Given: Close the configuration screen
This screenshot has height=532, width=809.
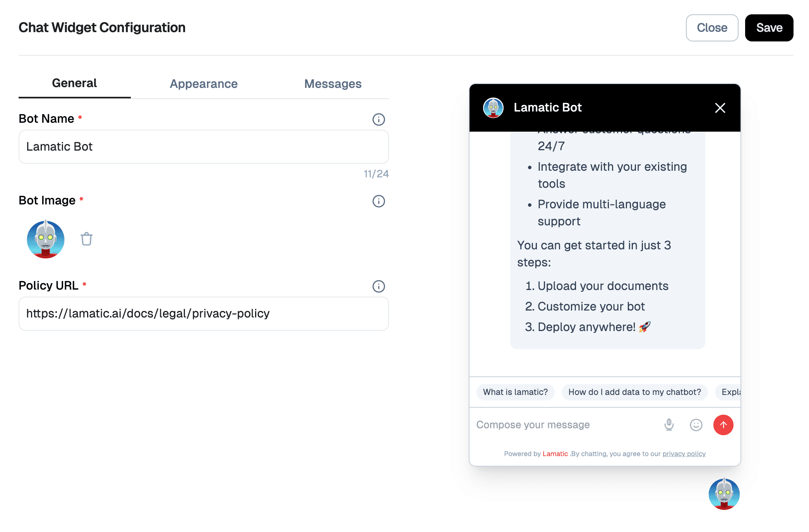Looking at the screenshot, I should click(712, 27).
